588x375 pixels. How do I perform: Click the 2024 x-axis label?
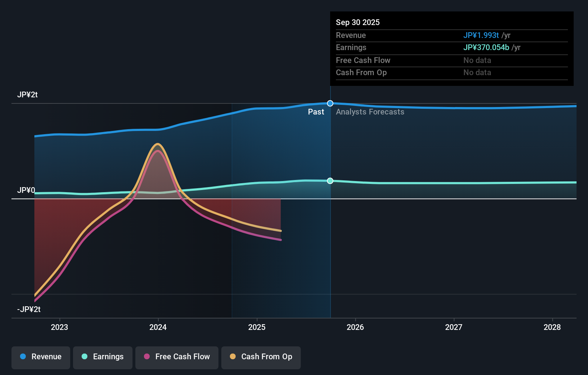pos(158,327)
